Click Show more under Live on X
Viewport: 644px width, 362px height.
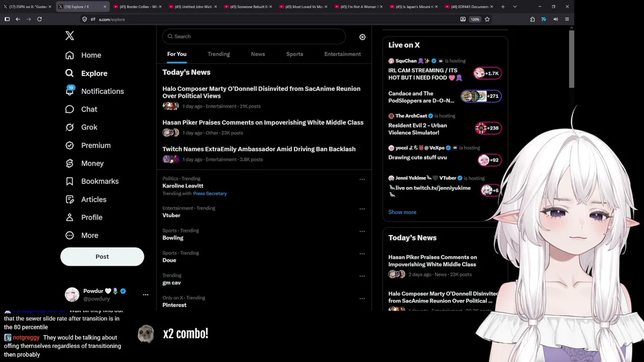coord(402,212)
